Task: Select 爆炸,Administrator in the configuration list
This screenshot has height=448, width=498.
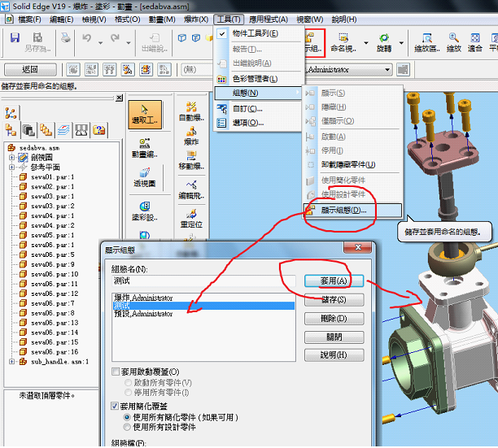Action: (x=203, y=298)
